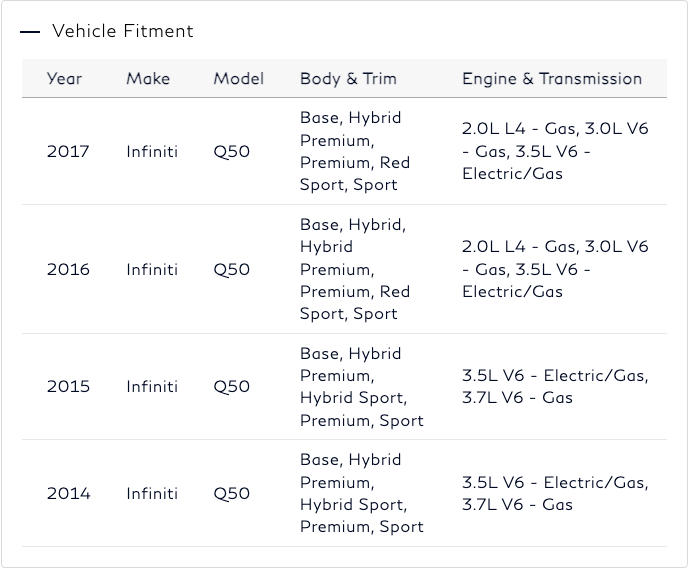Click Infiniti in the 2017 row

click(x=152, y=152)
